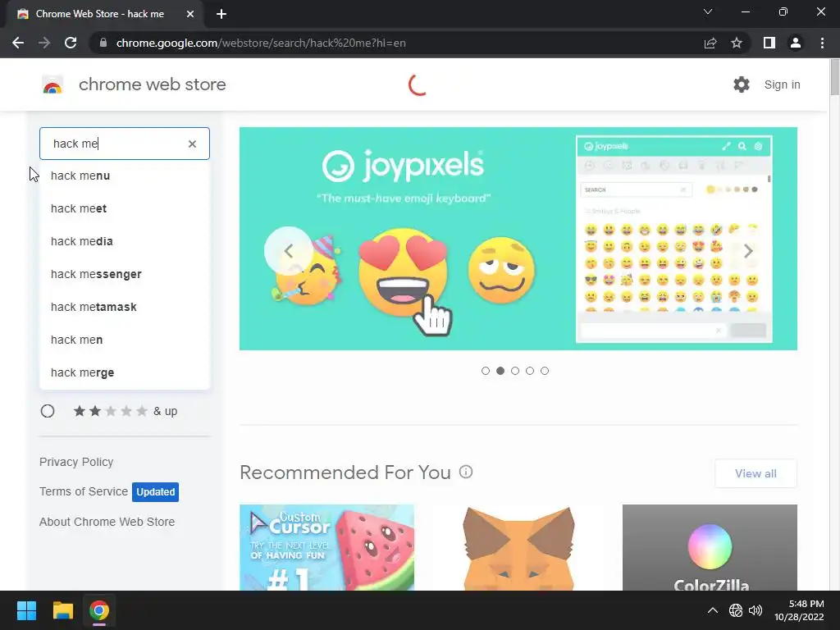The height and width of the screenshot is (630, 840).
Task: Click the address bar URL
Action: [x=261, y=43]
